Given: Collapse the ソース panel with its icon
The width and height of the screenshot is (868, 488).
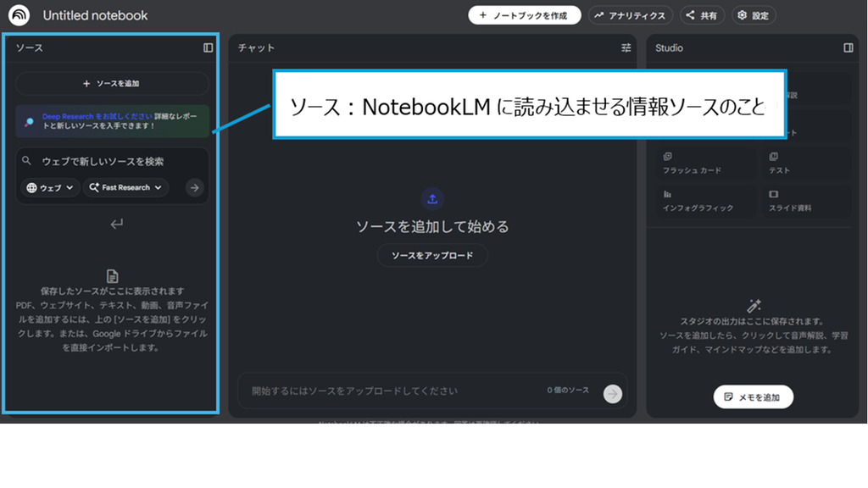Looking at the screenshot, I should pos(209,47).
